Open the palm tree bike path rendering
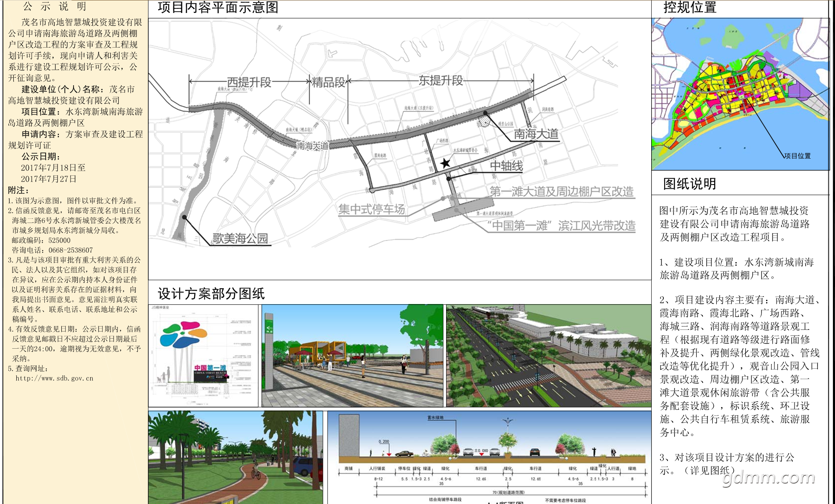 235,457
